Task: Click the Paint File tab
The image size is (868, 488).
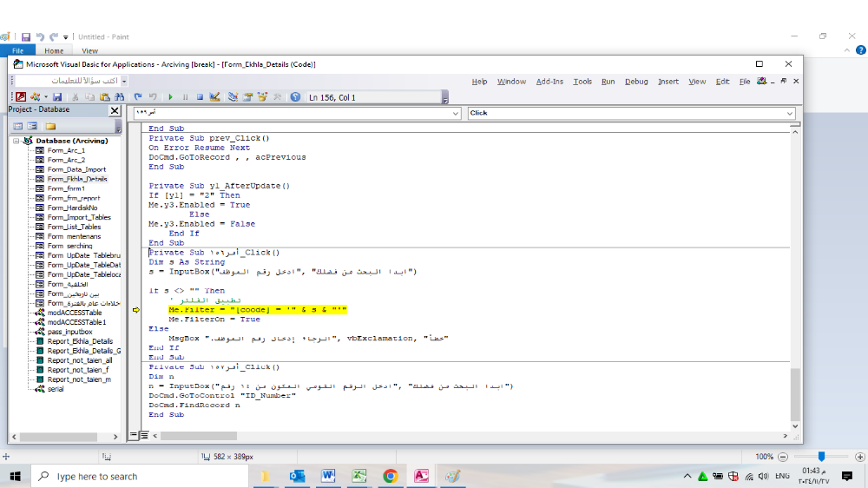Action: click(x=17, y=50)
